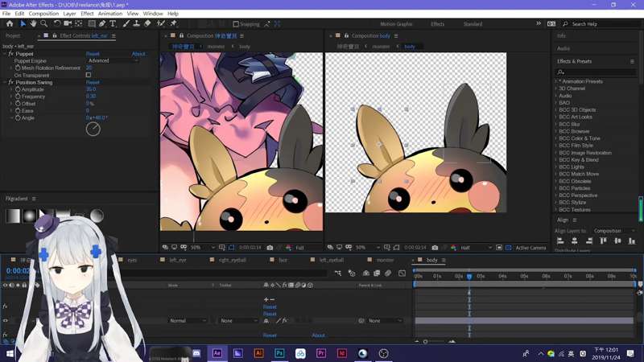
Task: Click About link for Puppet effect
Action: pyautogui.click(x=138, y=54)
